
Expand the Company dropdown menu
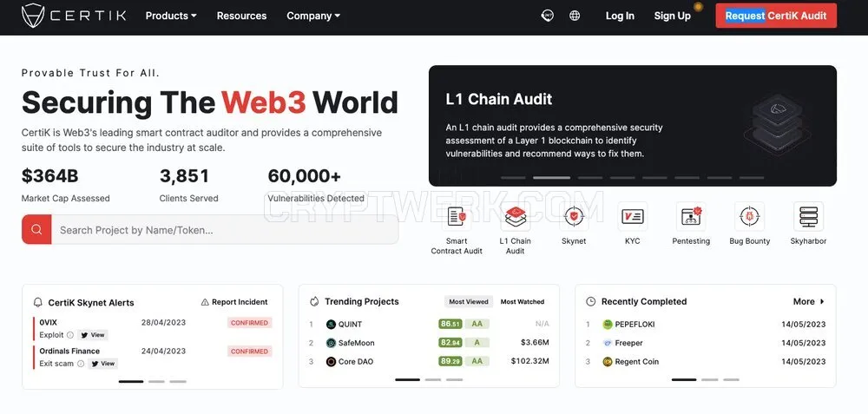[x=313, y=16]
